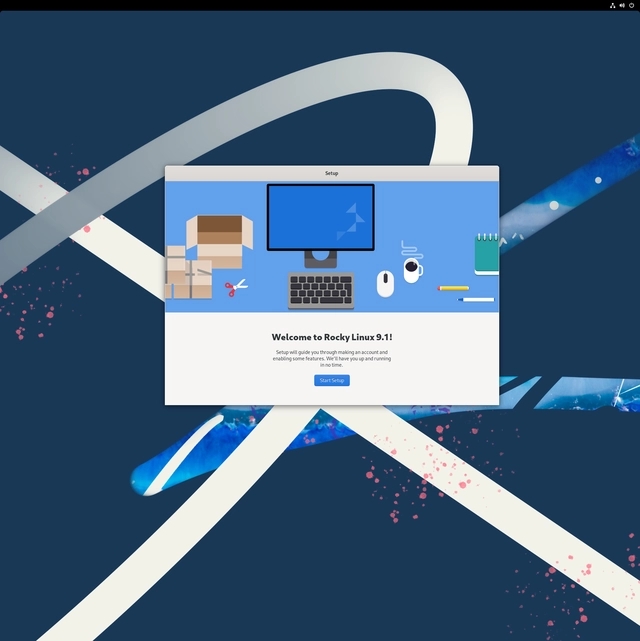Image resolution: width=640 pixels, height=641 pixels.
Task: Click the Welcome to Rocky Linux 9.1 heading
Action: tap(331, 338)
